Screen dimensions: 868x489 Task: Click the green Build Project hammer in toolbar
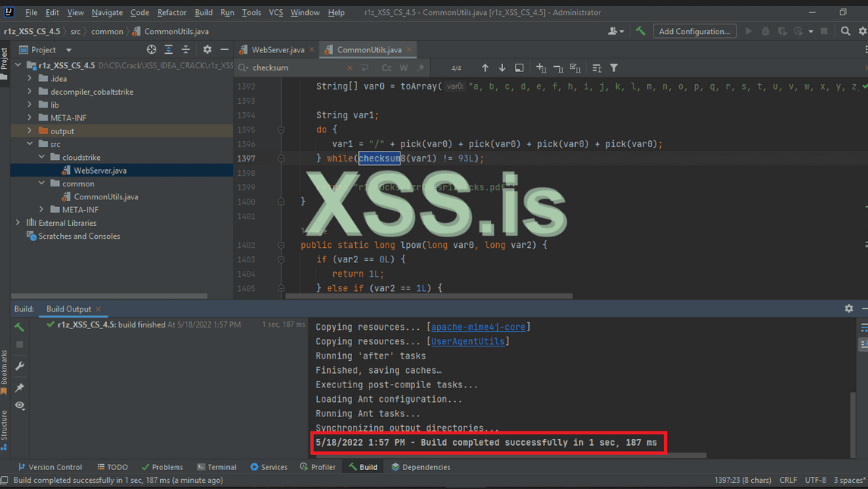640,31
